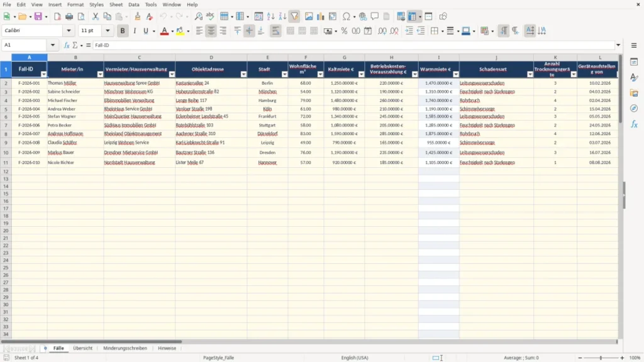Open Schadensart filter dropdown
This screenshot has width=644, height=362.
pos(530,74)
